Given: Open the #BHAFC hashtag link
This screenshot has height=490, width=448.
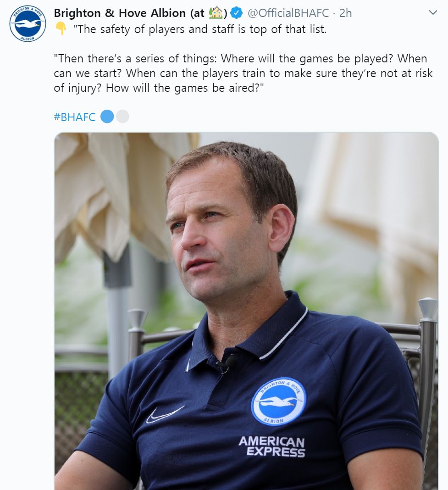Looking at the screenshot, I should (75, 117).
